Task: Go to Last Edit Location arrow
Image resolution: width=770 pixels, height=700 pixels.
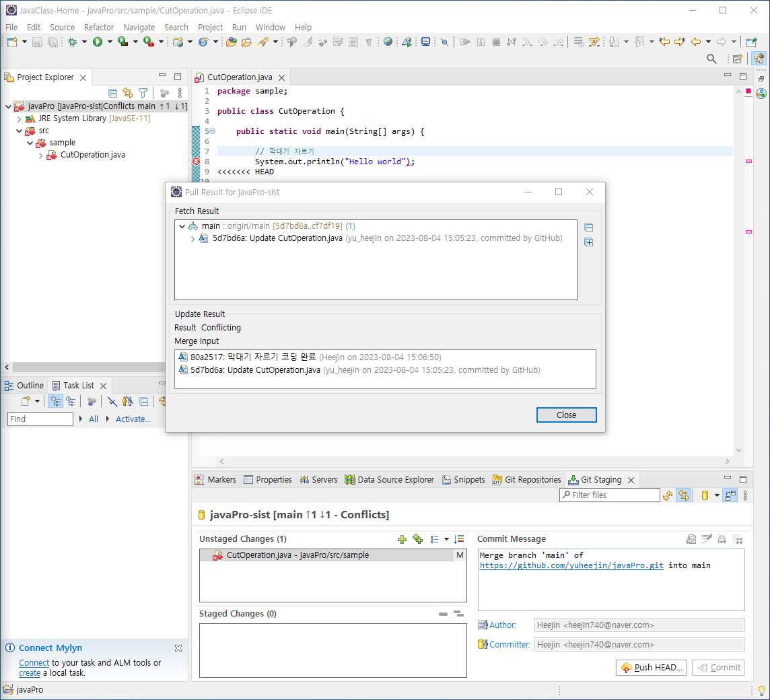Action: coord(664,42)
